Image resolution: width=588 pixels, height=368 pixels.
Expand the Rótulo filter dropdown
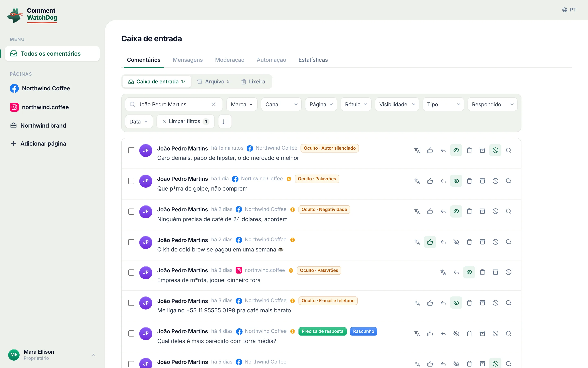[x=356, y=104]
